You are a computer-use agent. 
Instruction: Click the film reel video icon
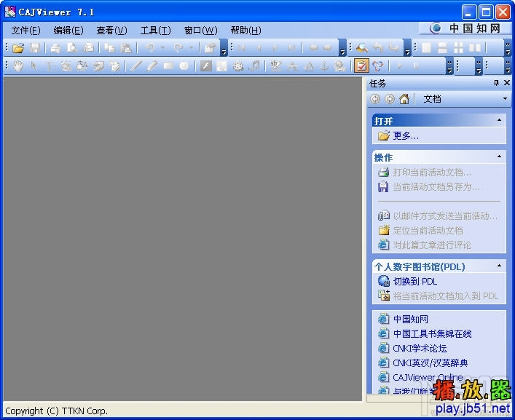point(238,66)
